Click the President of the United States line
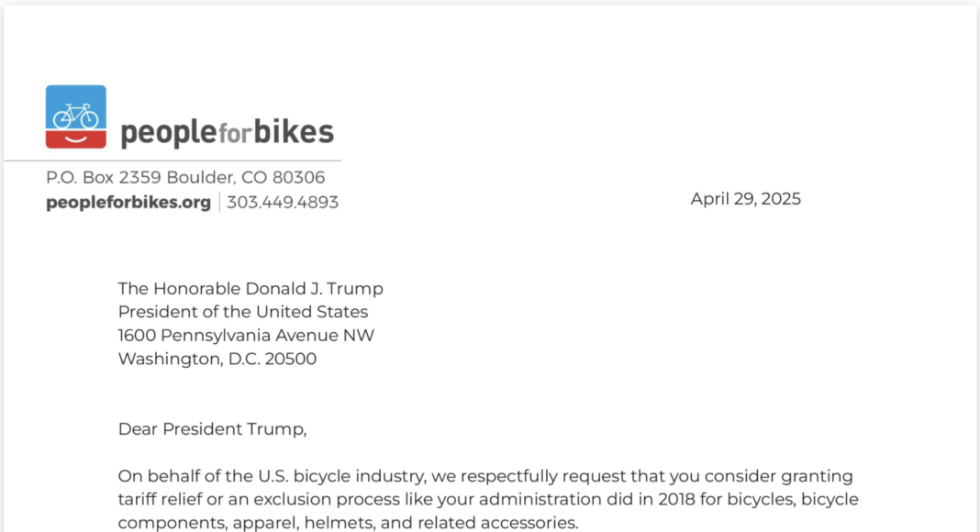The width and height of the screenshot is (980, 532). 243,312
